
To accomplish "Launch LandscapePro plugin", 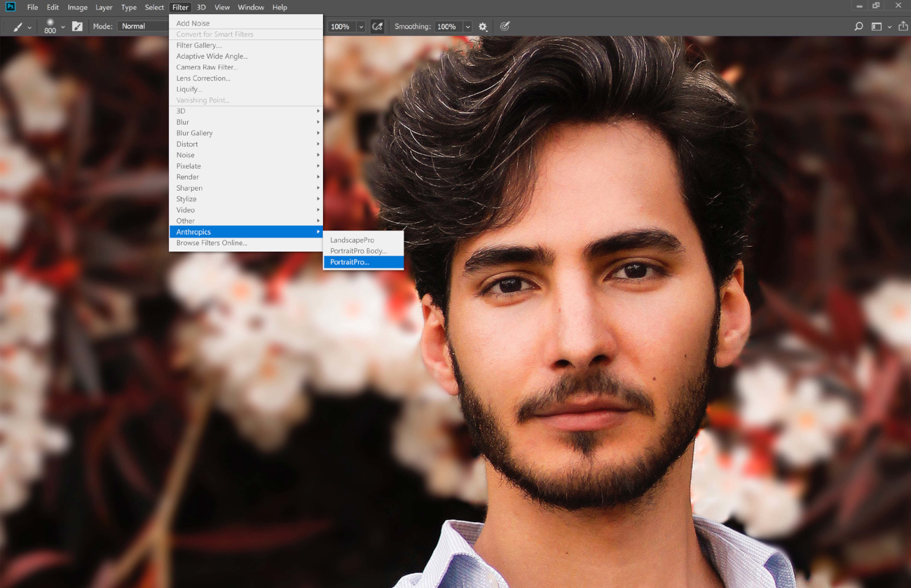I will tap(364, 240).
